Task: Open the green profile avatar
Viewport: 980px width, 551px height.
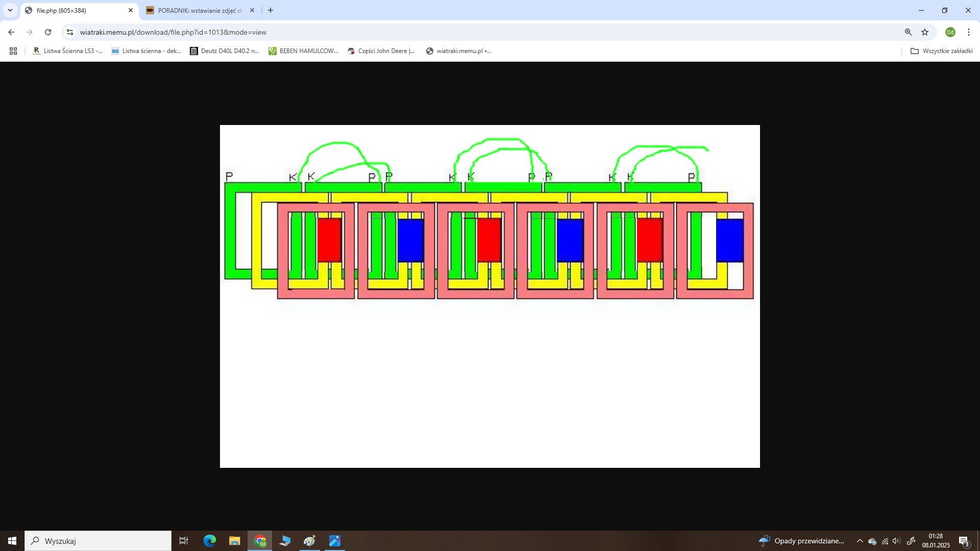Action: (x=950, y=32)
